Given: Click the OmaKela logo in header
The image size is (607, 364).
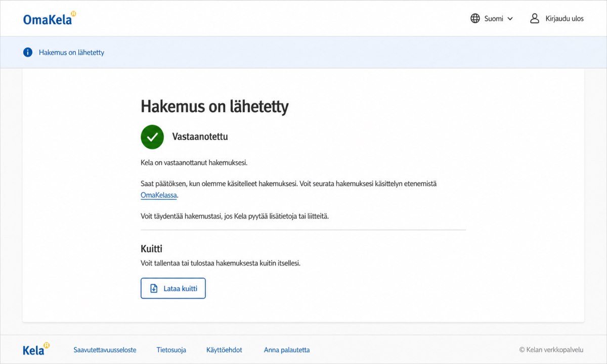Looking at the screenshot, I should pyautogui.click(x=50, y=19).
